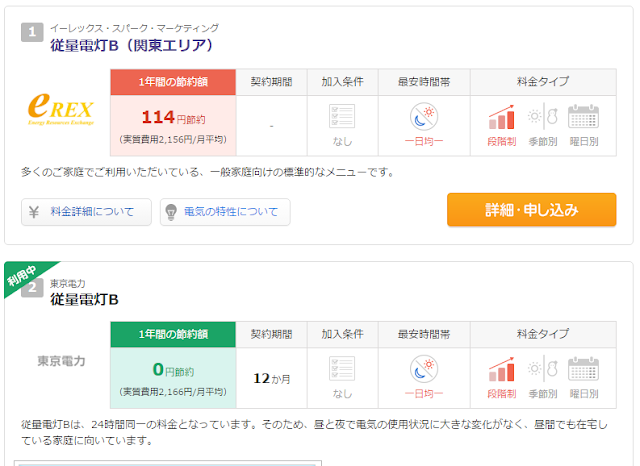Viewport: 640px width, 466px height.
Task: Click the green 1年間の節約額 header
Action: pos(173,335)
